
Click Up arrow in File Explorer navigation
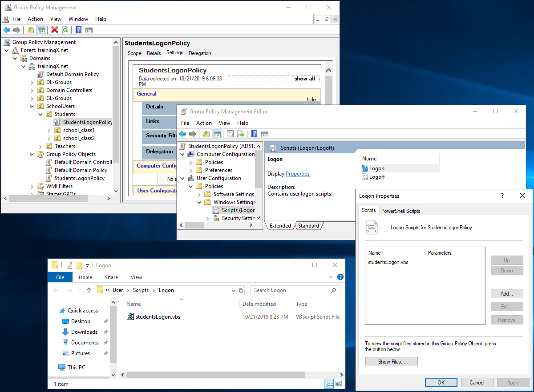coord(89,290)
